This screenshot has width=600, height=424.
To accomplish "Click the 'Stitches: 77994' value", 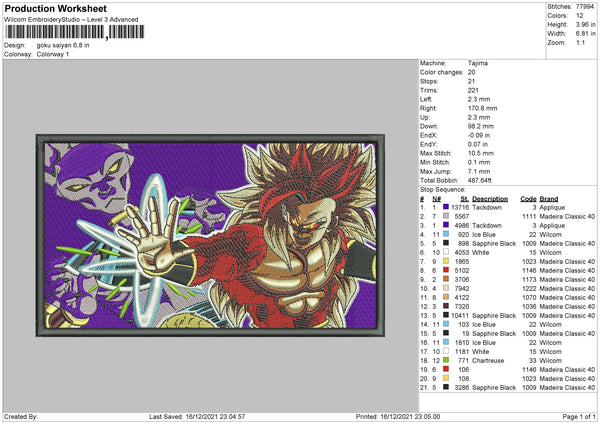I will tap(585, 7).
